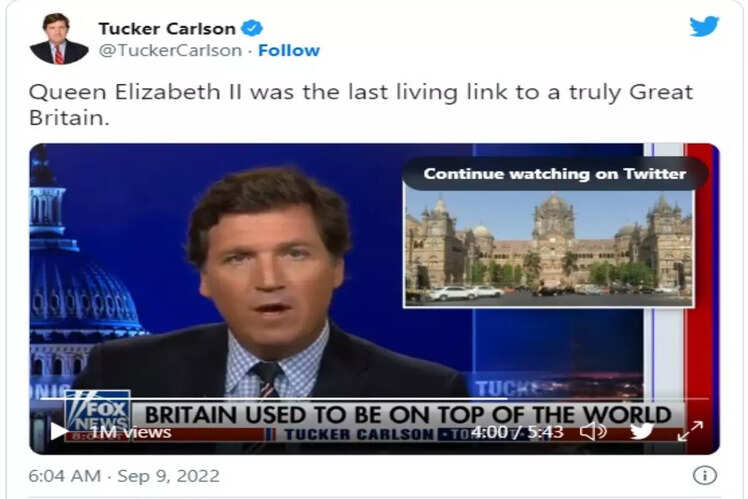The image size is (748, 499).
Task: Expand the video to fullscreen
Action: 690,431
